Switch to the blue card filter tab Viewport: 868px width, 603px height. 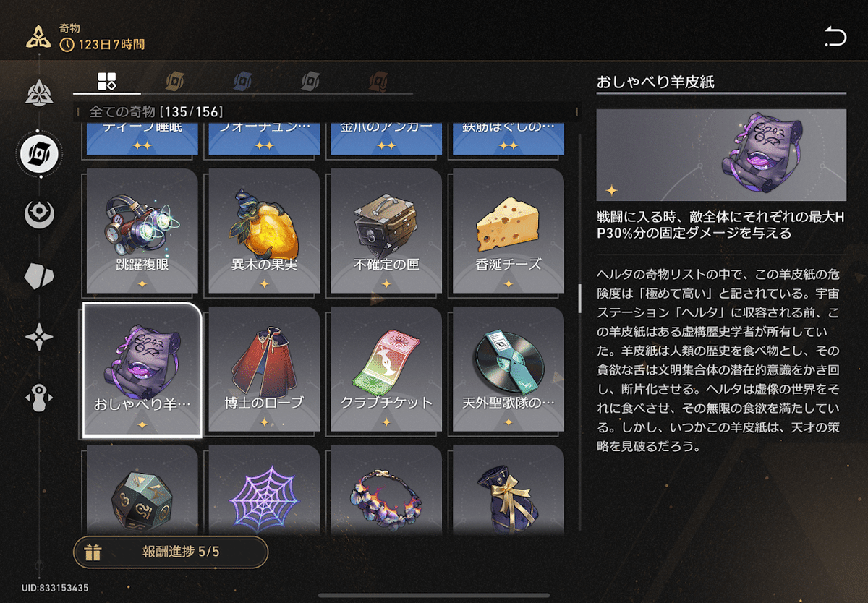click(243, 80)
